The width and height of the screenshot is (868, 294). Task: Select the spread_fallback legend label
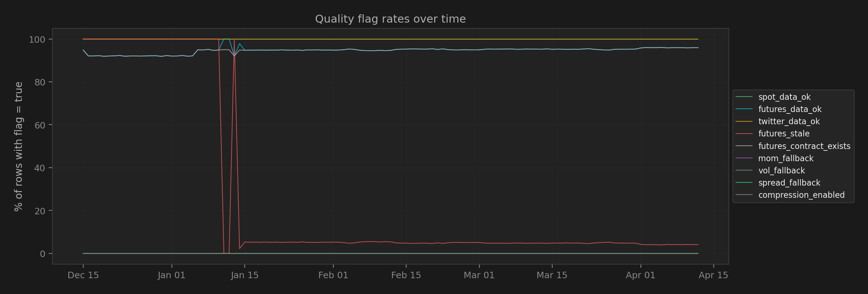click(789, 183)
